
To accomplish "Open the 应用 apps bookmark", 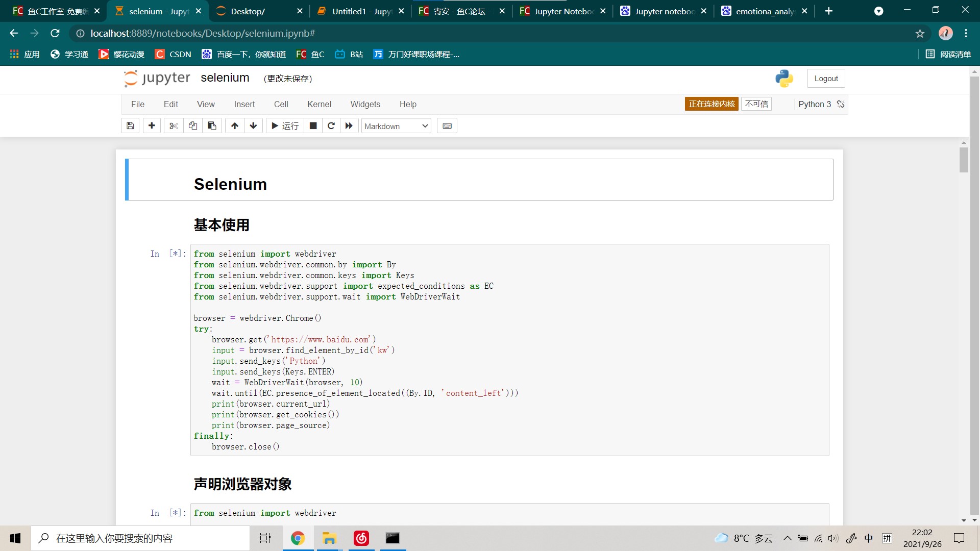I will coord(25,54).
